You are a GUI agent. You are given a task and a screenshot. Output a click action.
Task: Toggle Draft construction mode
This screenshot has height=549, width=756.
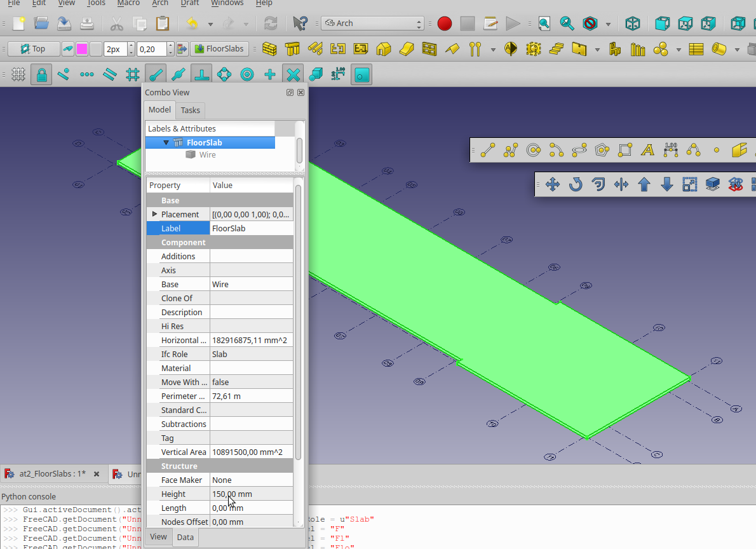click(67, 49)
